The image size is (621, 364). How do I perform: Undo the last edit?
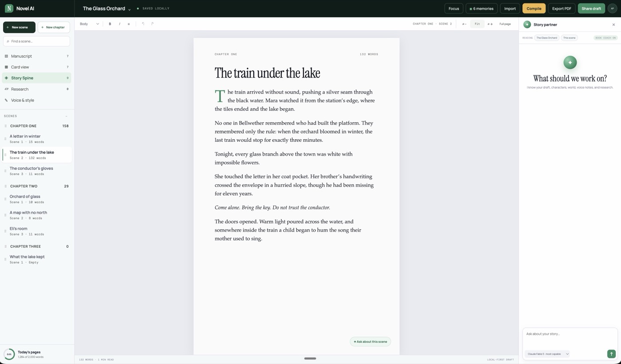[x=143, y=24]
